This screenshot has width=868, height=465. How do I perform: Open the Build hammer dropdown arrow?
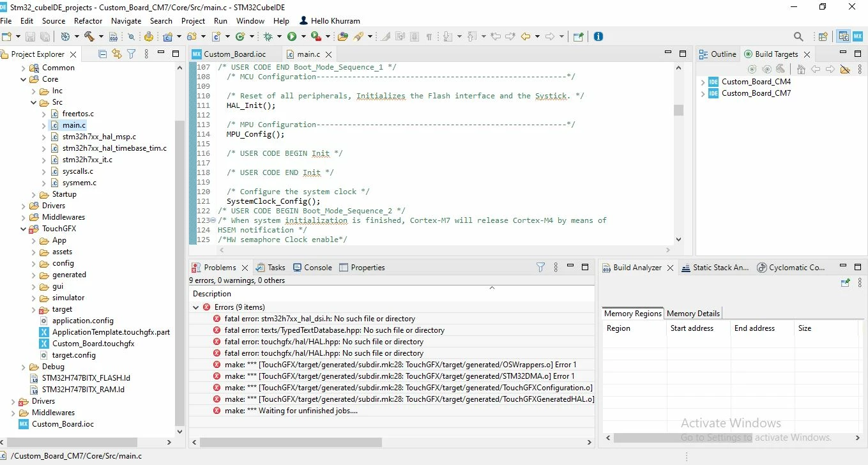pos(100,37)
